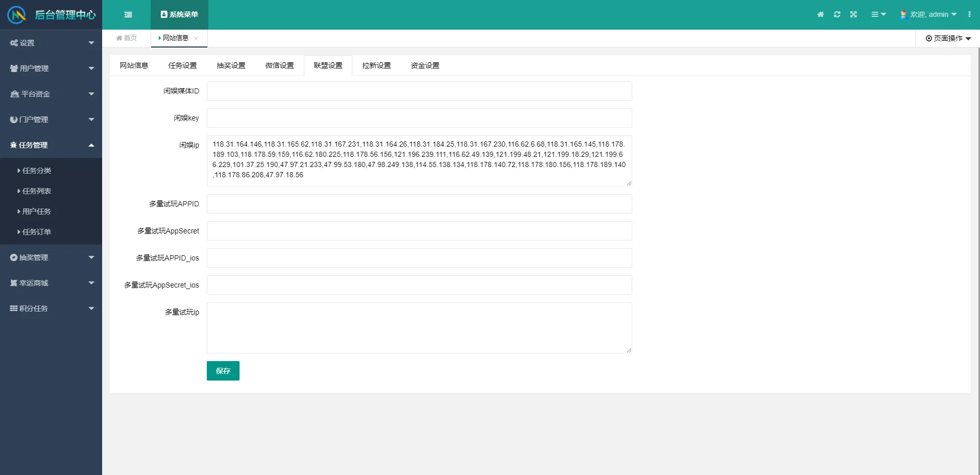This screenshot has height=475, width=980.
Task: Click the 后台管理中心 title text
Action: click(x=65, y=15)
